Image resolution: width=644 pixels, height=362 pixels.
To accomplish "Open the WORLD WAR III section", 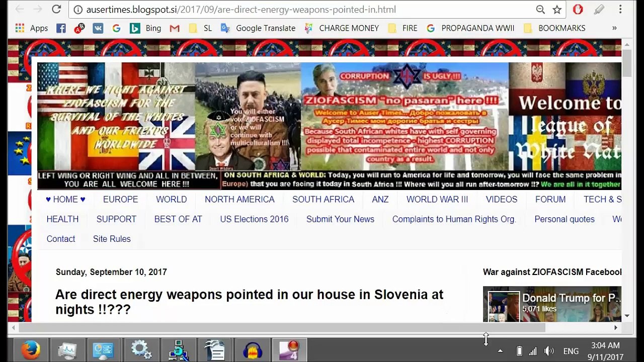I will click(x=437, y=200).
